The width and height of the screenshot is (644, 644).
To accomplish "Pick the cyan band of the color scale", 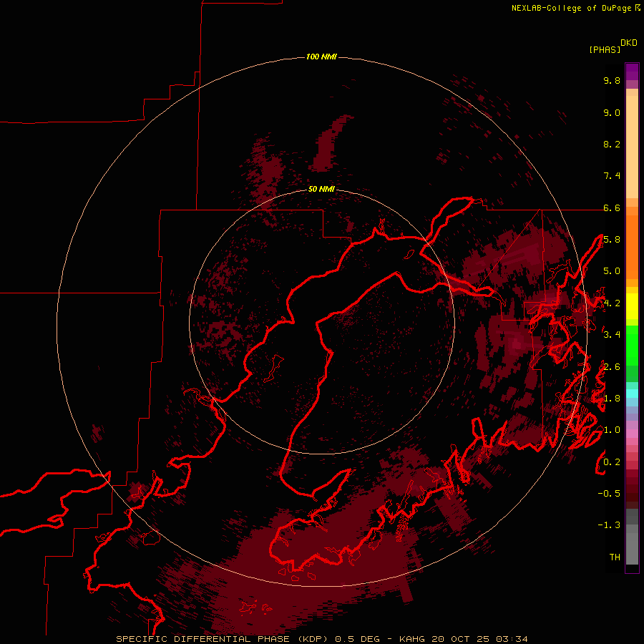I will coord(632,394).
